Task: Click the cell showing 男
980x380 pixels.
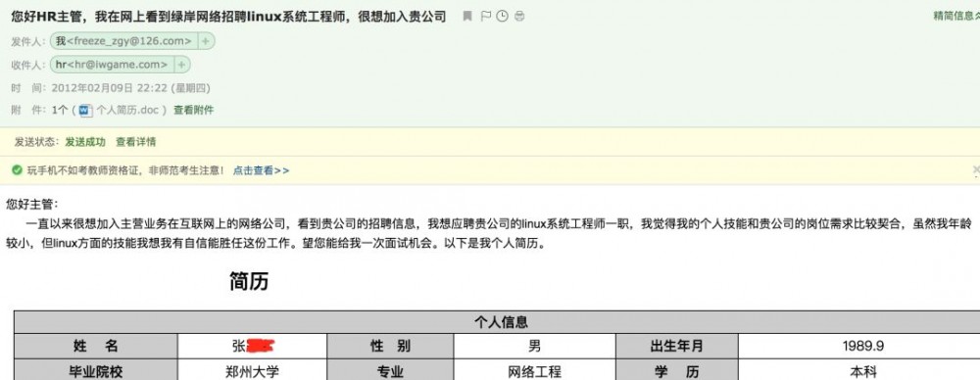Action: click(535, 347)
